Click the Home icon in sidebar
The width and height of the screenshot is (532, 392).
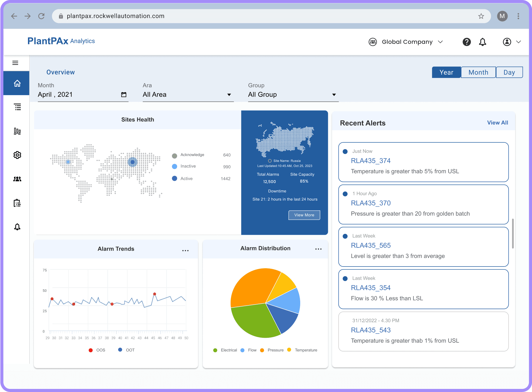point(17,83)
